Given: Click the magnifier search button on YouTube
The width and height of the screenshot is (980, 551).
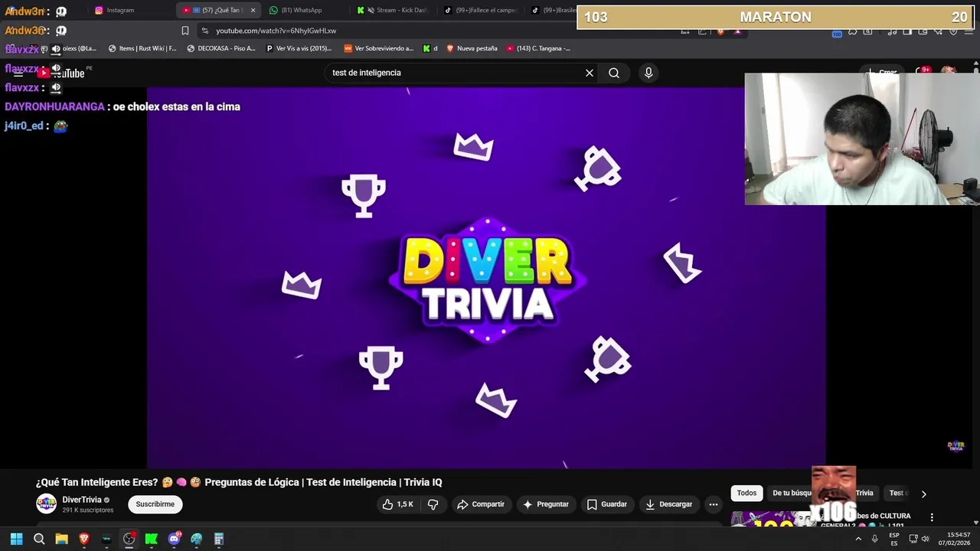Looking at the screenshot, I should (614, 73).
